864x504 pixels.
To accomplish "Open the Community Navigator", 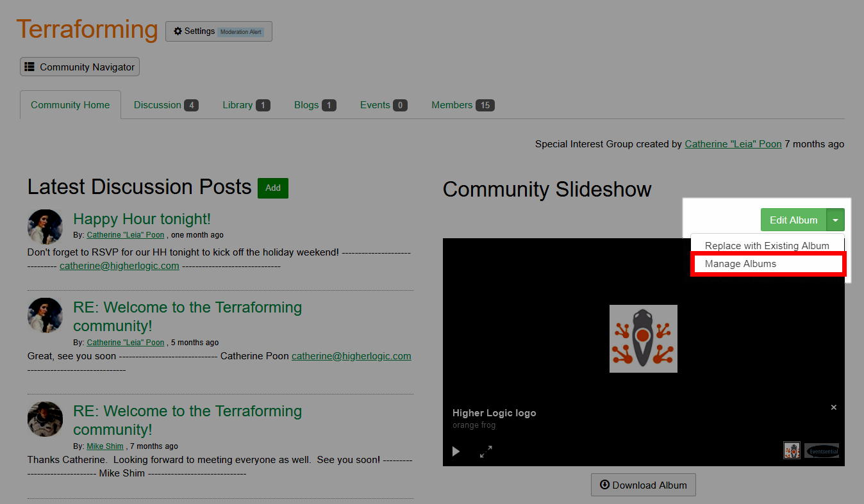I will click(x=79, y=67).
